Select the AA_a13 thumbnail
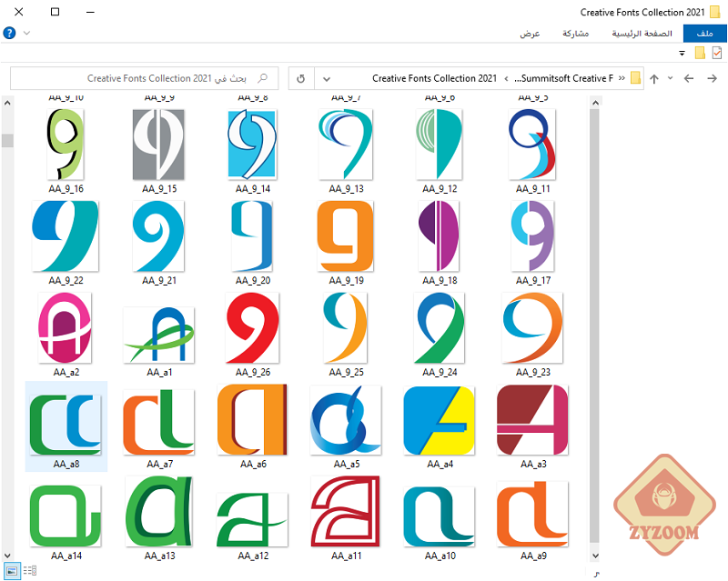The width and height of the screenshot is (728, 581). (158, 512)
